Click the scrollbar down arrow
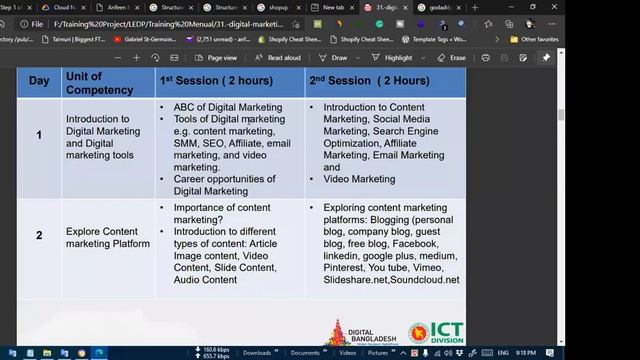640x360 pixels. tap(561, 342)
